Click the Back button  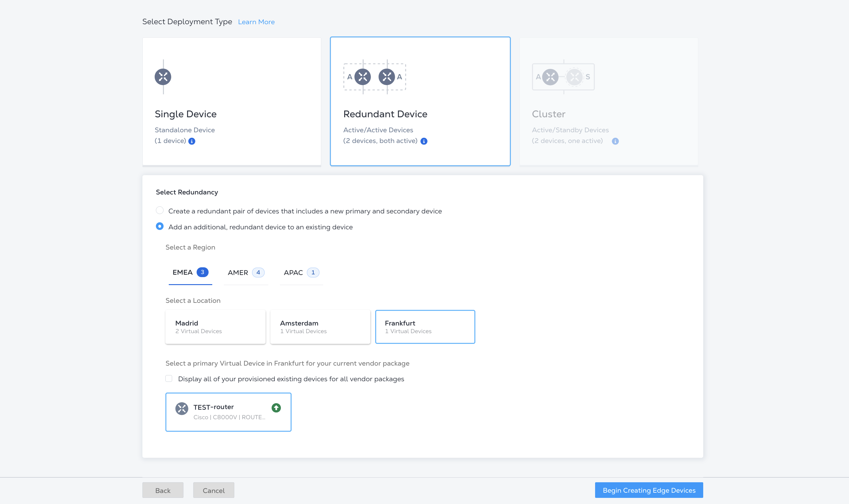pyautogui.click(x=163, y=490)
